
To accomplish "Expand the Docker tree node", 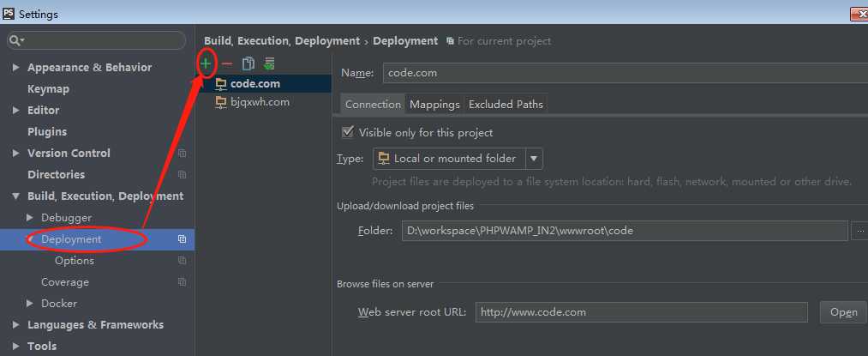I will click(31, 304).
